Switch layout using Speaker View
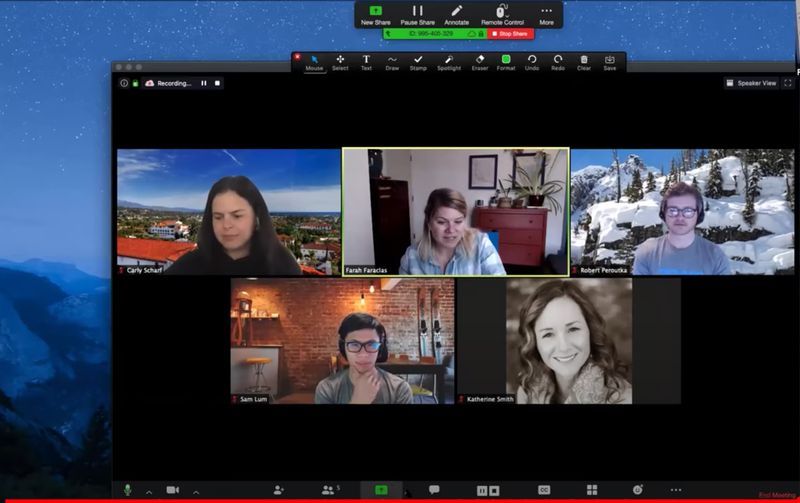The height and width of the screenshot is (503, 800). 751,83
